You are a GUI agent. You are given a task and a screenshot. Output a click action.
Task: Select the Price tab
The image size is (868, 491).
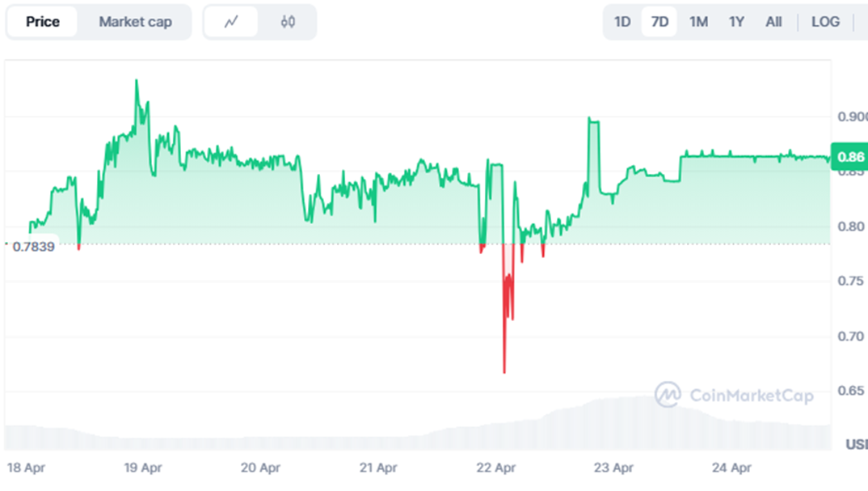43,22
